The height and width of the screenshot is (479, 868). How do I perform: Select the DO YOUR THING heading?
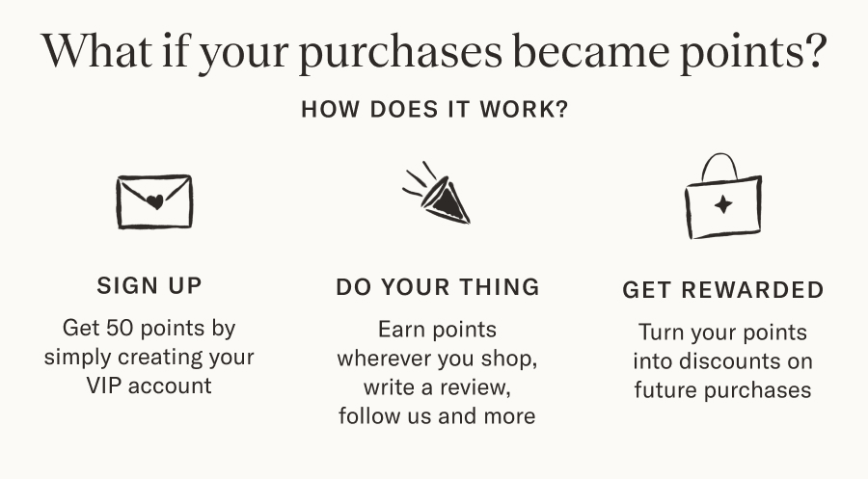pos(437,287)
